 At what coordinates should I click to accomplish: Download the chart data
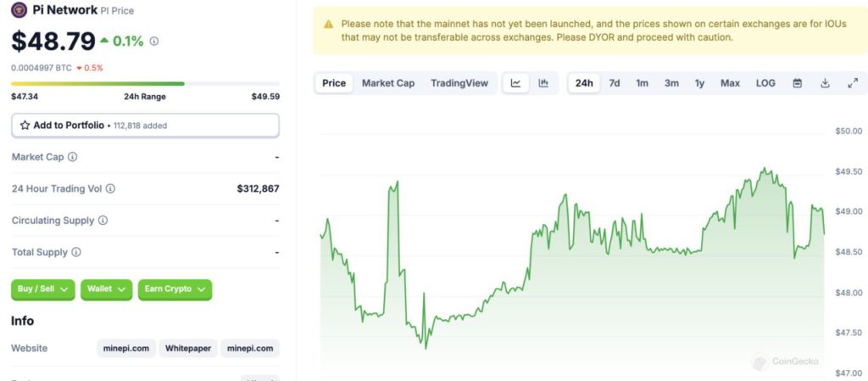(825, 83)
